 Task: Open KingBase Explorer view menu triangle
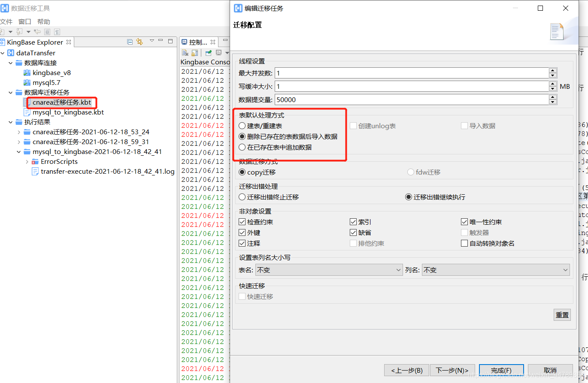pos(152,41)
